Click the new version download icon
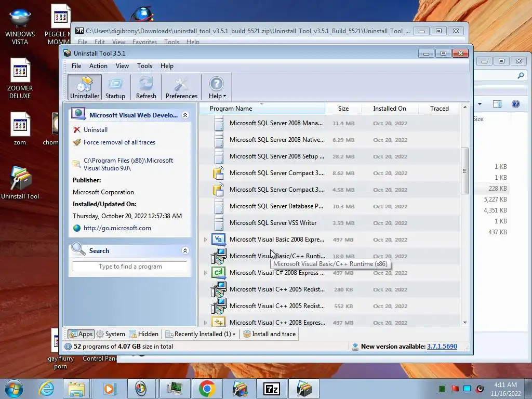Image resolution: width=532 pixels, height=399 pixels. pos(355,347)
